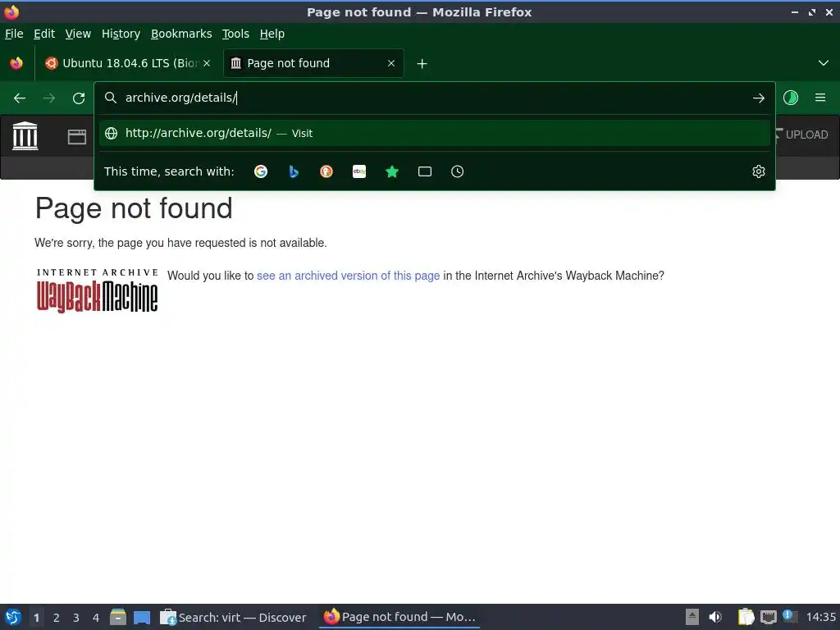Viewport: 840px width, 630px height.
Task: Open the Tools menu
Action: coord(235,34)
